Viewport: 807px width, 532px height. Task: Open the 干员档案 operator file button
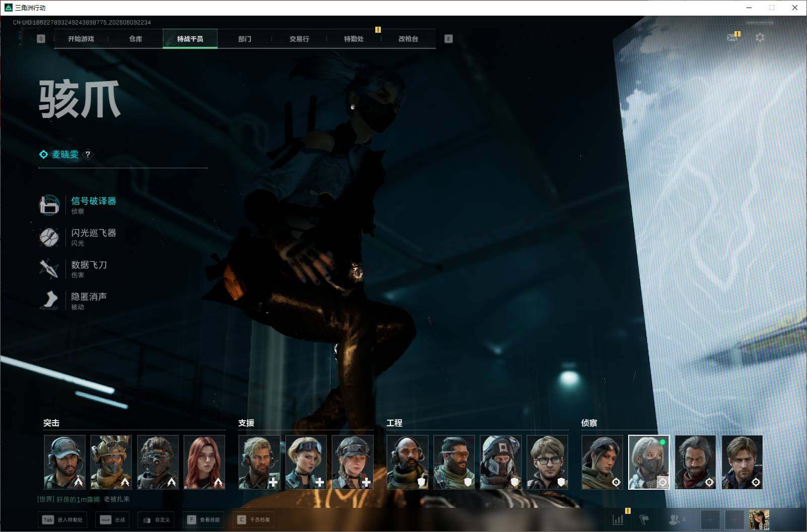point(254,520)
